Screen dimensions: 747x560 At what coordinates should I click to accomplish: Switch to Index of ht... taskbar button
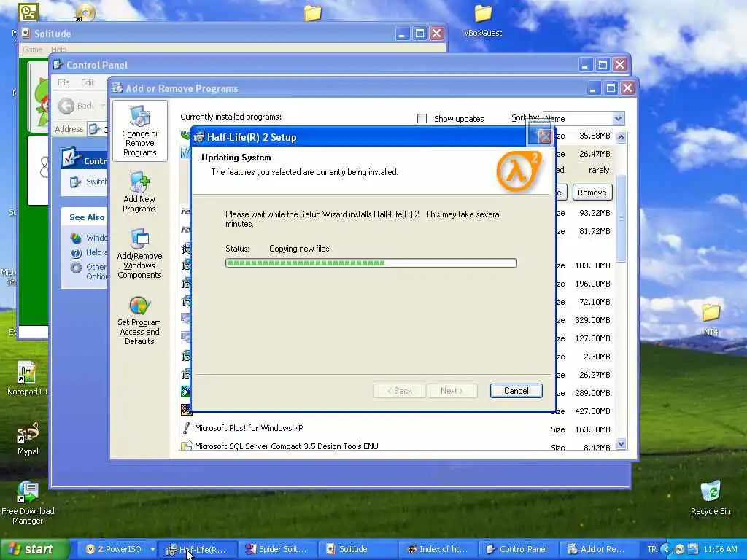[x=438, y=549]
